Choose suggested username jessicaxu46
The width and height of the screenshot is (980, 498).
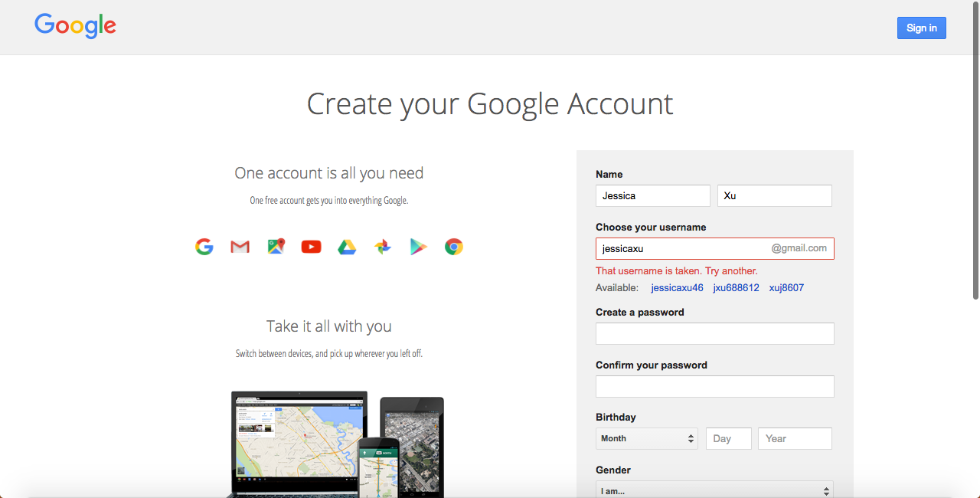[x=677, y=288]
